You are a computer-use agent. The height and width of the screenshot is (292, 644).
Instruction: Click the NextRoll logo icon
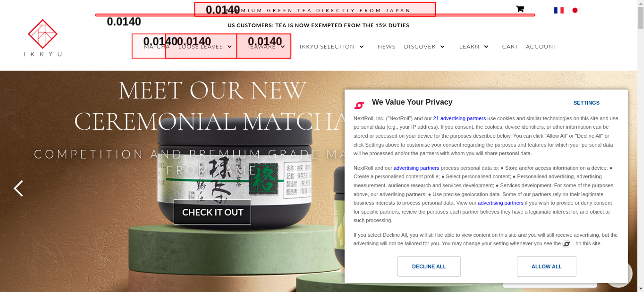pyautogui.click(x=359, y=105)
